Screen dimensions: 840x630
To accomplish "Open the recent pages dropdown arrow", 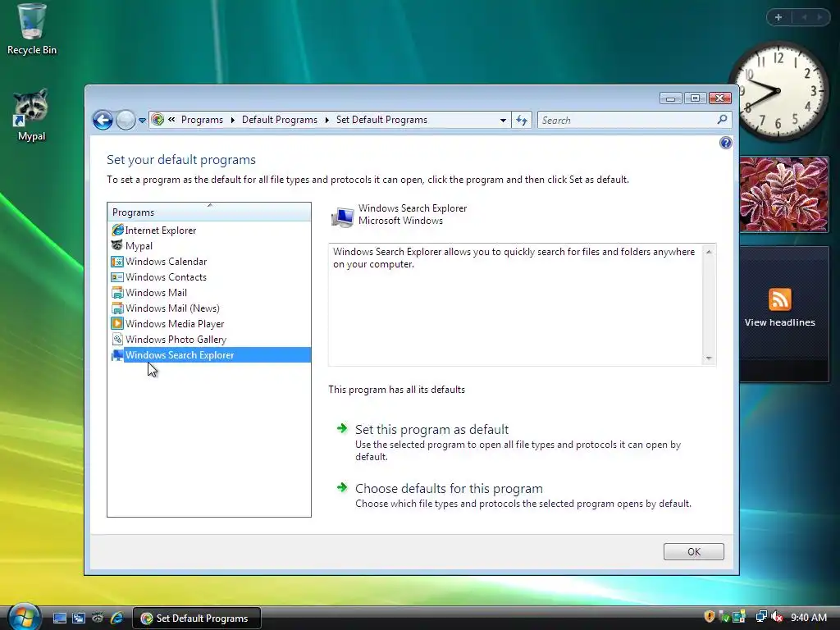I will tap(142, 121).
